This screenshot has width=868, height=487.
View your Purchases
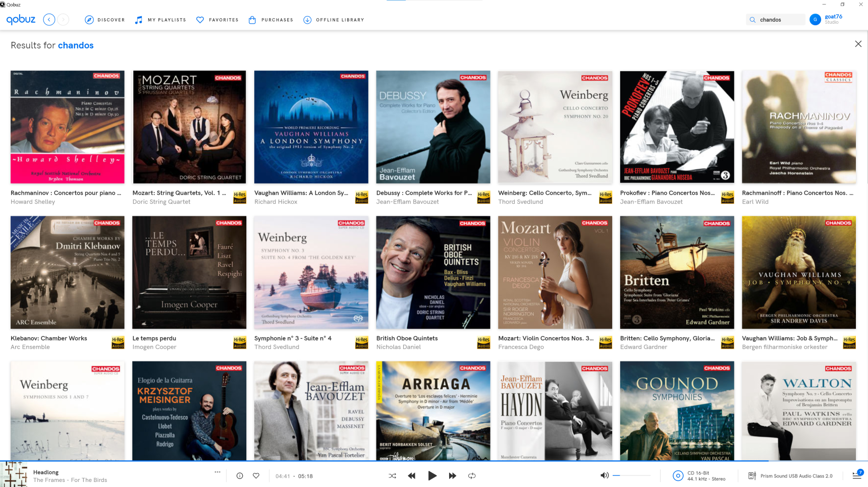click(x=270, y=20)
